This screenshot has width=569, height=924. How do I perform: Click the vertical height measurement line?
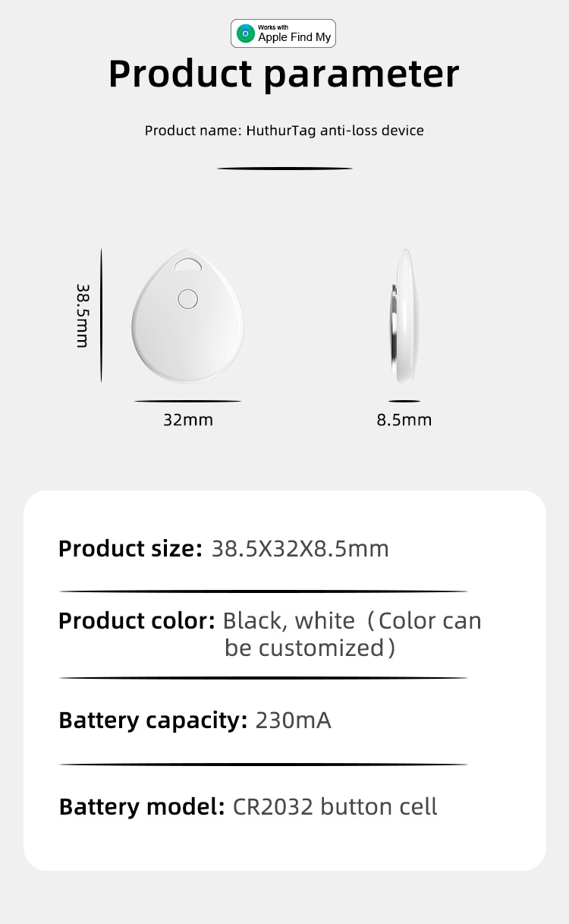click(101, 314)
